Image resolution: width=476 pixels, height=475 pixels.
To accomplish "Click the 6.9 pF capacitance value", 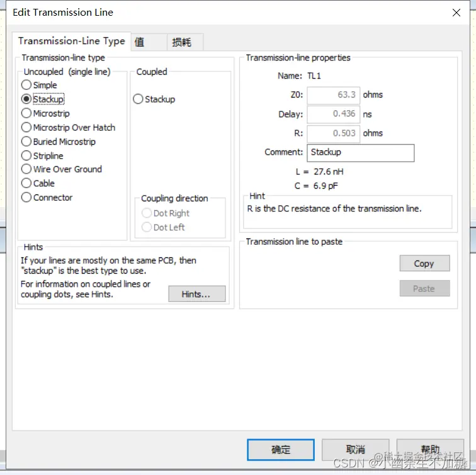I will [x=326, y=186].
